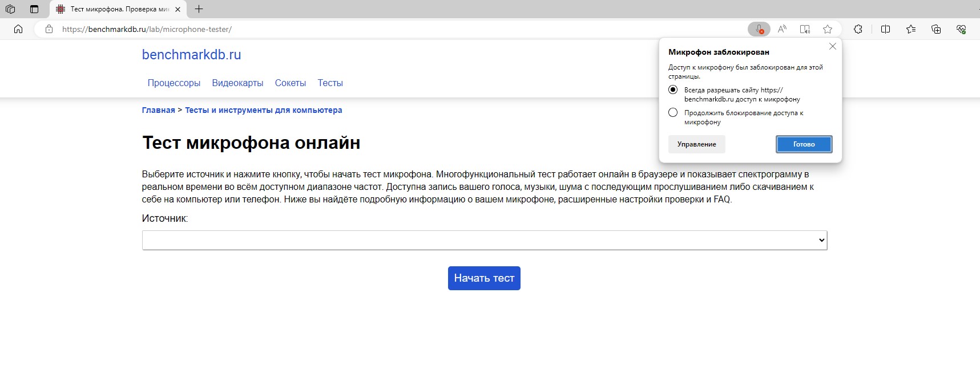The image size is (980, 390).
Task: Select the Тест микрофона browser tab
Action: [119, 9]
